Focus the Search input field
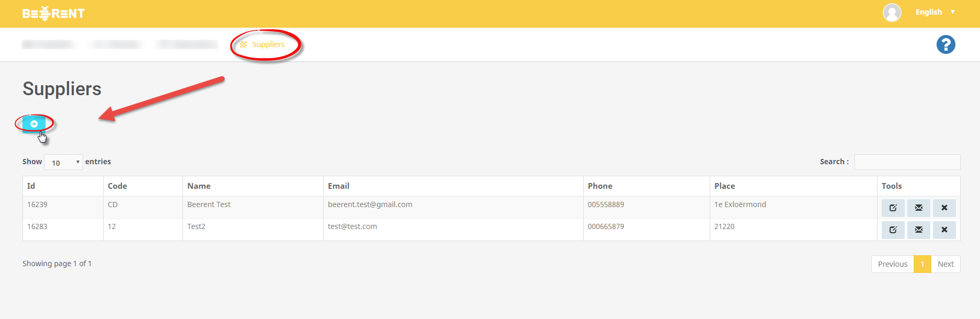This screenshot has height=319, width=980. point(907,162)
